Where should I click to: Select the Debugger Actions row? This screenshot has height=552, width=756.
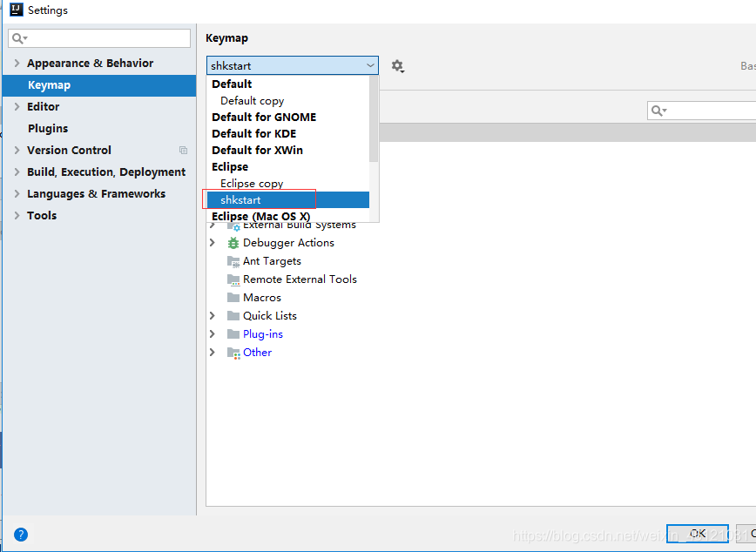tap(288, 243)
